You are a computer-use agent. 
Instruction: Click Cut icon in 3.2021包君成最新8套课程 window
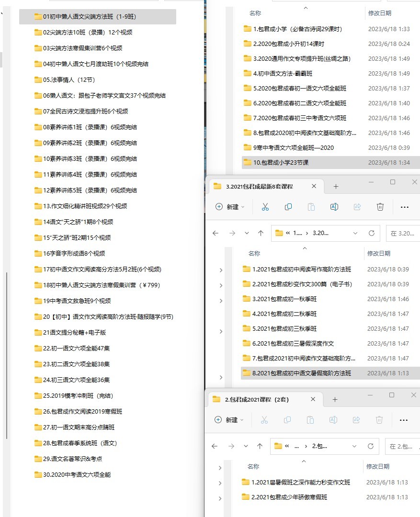pyautogui.click(x=265, y=207)
